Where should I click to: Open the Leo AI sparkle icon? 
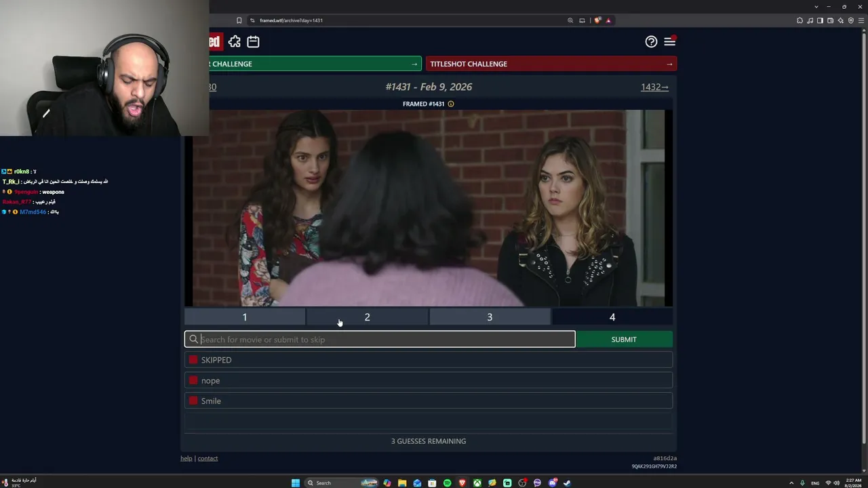point(841,20)
